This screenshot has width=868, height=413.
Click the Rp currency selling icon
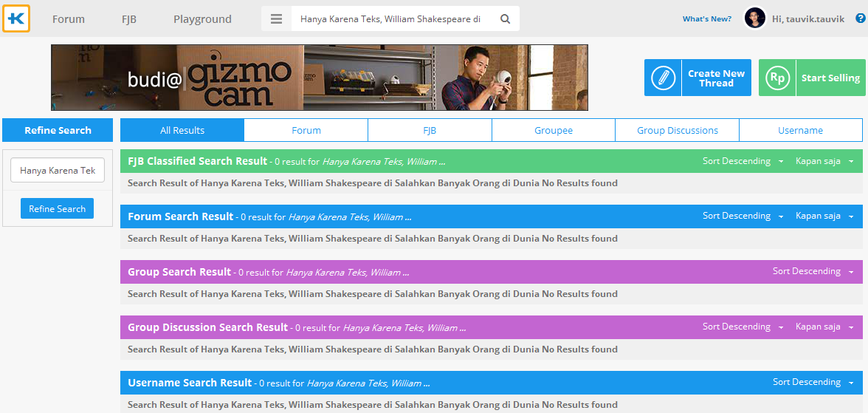click(777, 78)
